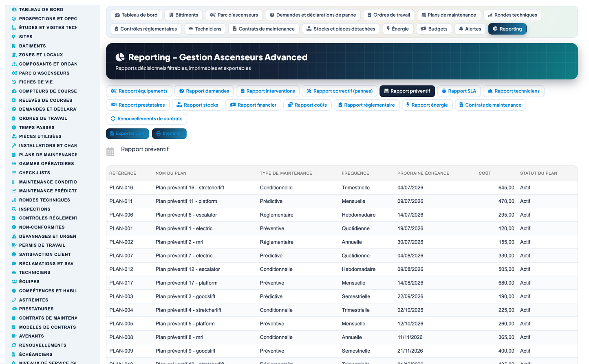Click Plan préventif 6 - escalator cell
Image resolution: width=589 pixels, height=364 pixels.
[186, 215]
